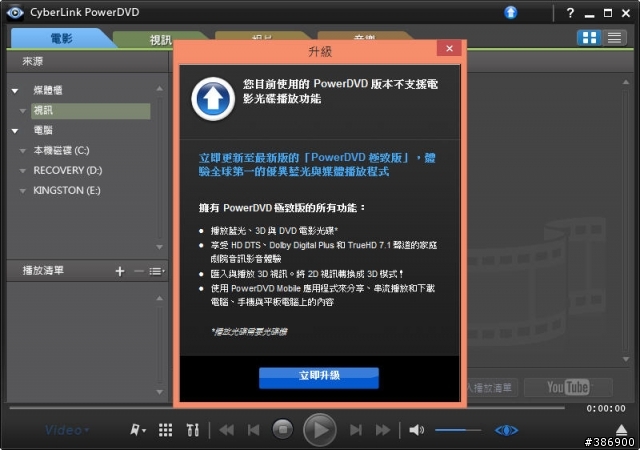Select RECOVERY (D:) in source tree
The image size is (640, 450).
[68, 171]
